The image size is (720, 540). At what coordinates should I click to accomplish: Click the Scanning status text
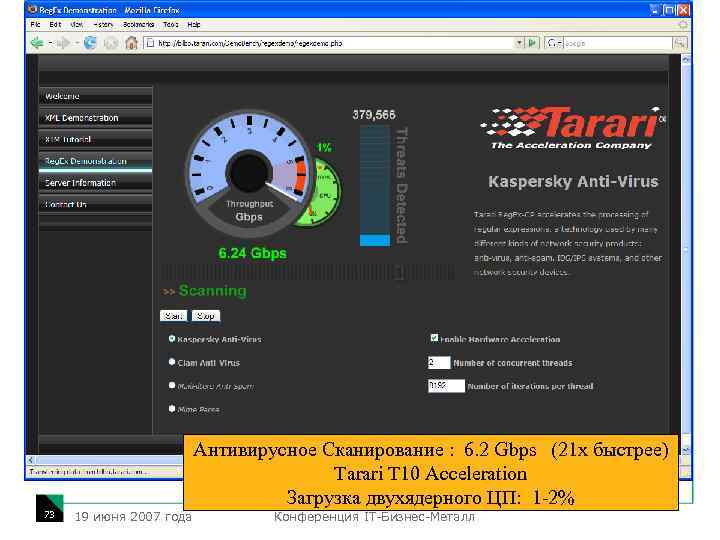pyautogui.click(x=212, y=291)
